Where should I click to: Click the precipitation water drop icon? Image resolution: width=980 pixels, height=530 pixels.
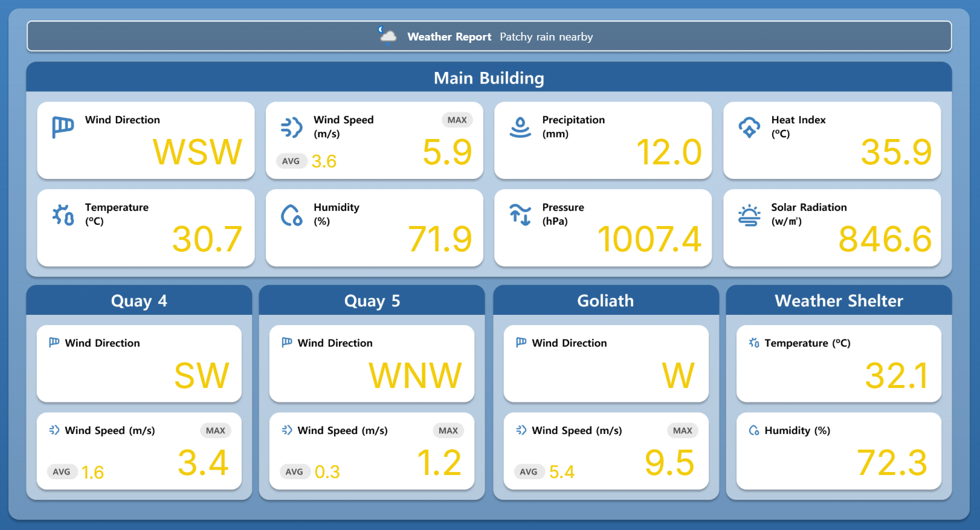520,127
